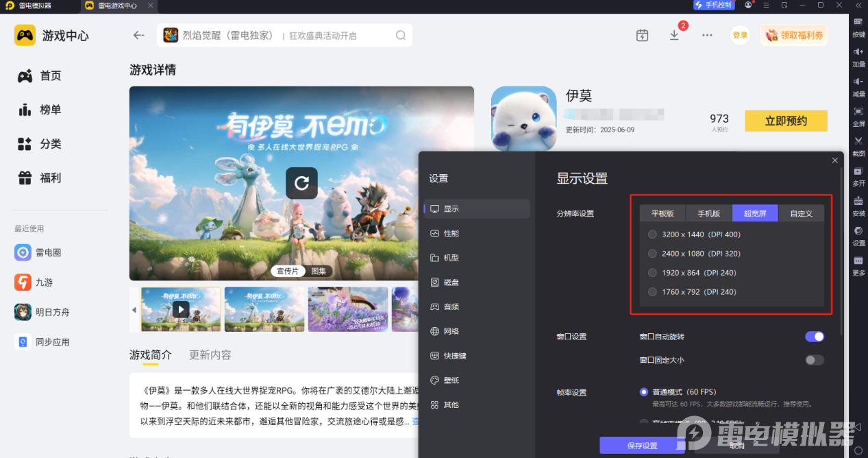Enable the 窗口固定大小 toggle
Viewport: 868px width, 458px height.
coord(814,360)
